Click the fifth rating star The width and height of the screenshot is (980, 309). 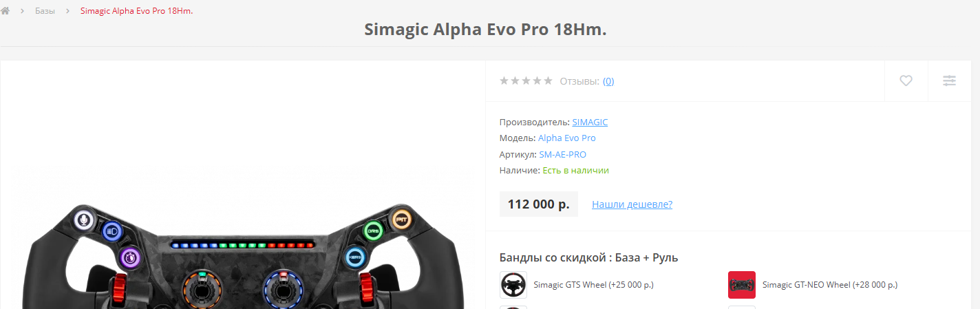(548, 81)
